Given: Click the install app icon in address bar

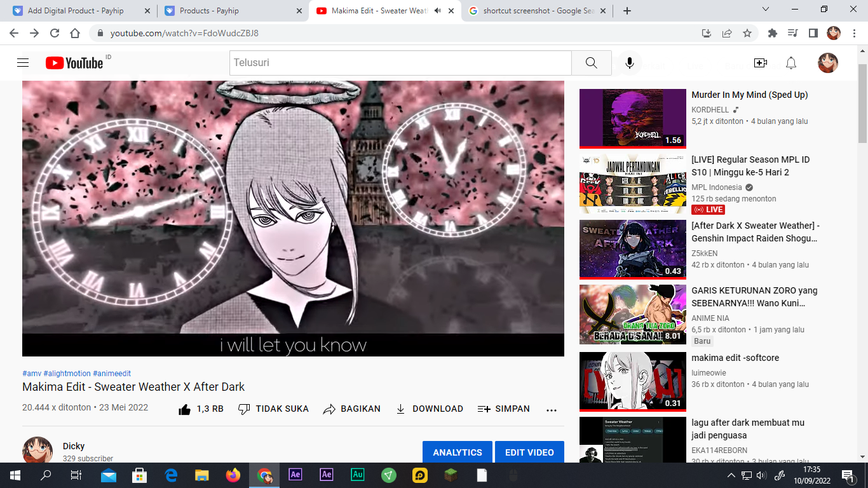Looking at the screenshot, I should pos(706,34).
